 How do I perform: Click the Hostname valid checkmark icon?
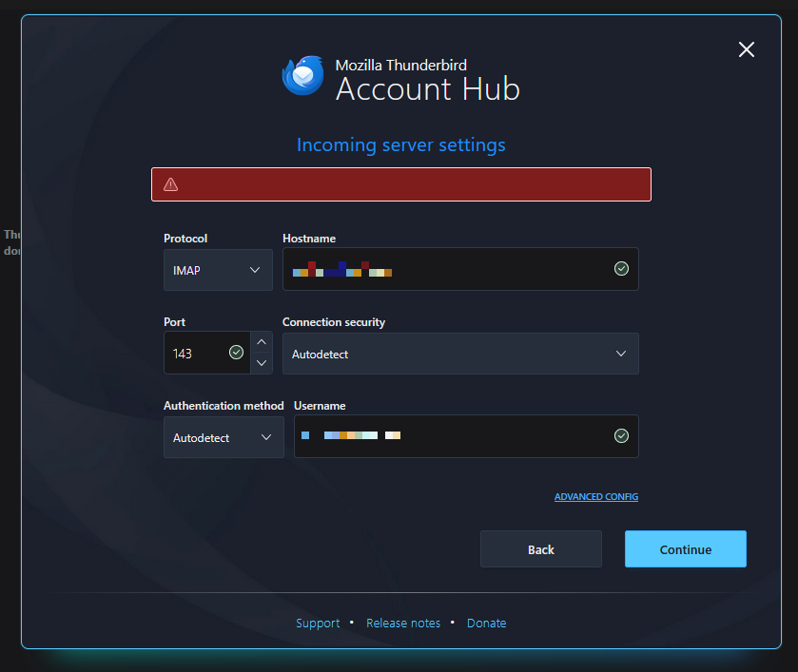[x=621, y=269]
